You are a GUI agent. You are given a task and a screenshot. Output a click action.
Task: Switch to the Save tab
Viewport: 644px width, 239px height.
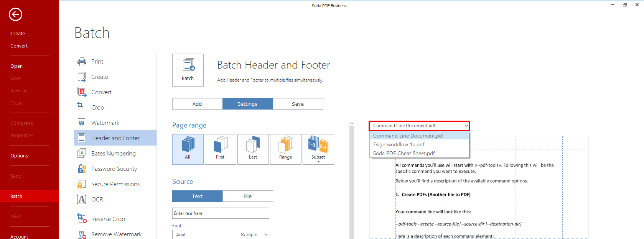(298, 104)
